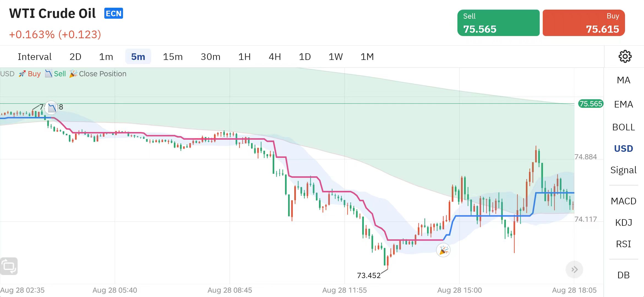
Task: Open chart settings gear icon
Action: point(625,56)
